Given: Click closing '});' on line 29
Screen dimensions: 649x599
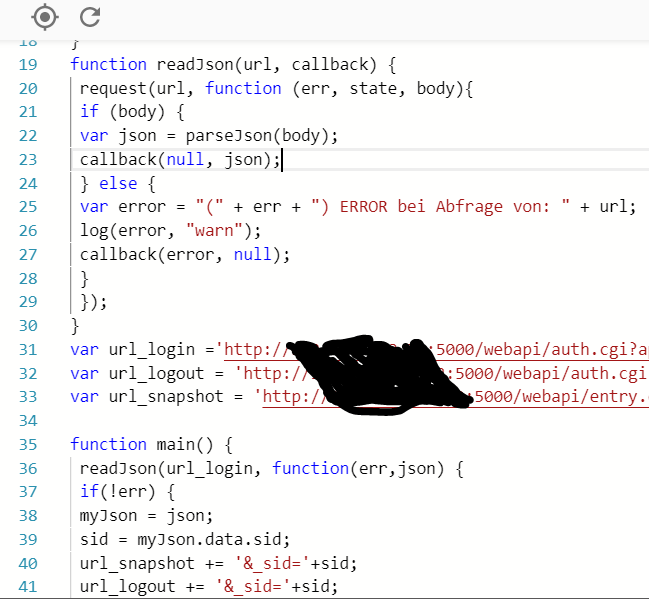Looking at the screenshot, I should 94,302.
